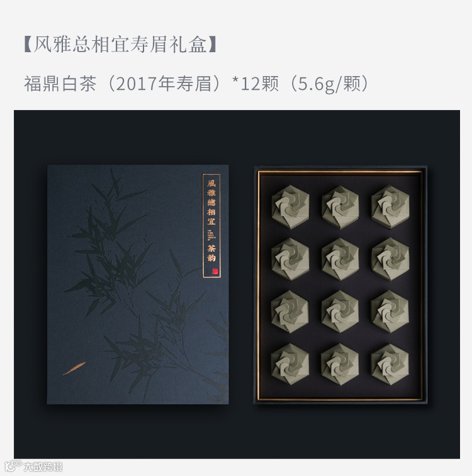Click the gold 風雅總相宜 label on box lid

(x=211, y=202)
